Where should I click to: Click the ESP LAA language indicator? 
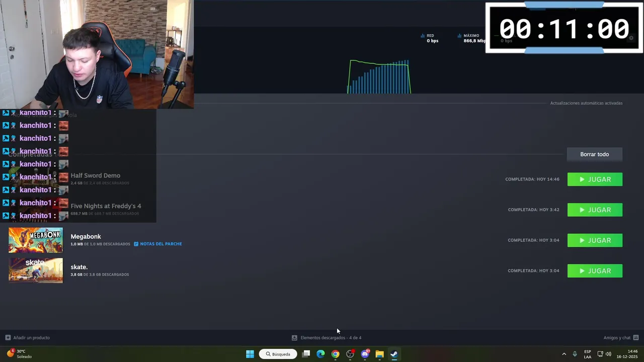(x=588, y=354)
